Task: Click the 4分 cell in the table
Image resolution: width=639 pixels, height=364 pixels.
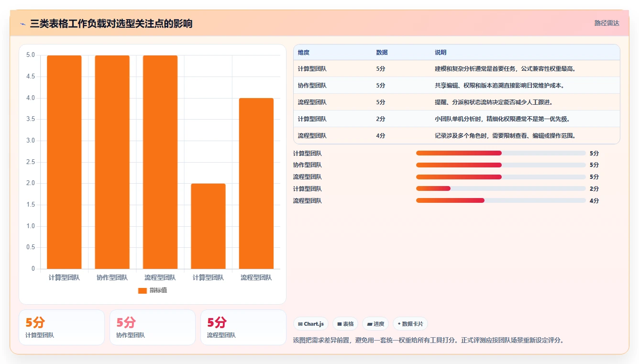Action: point(381,136)
